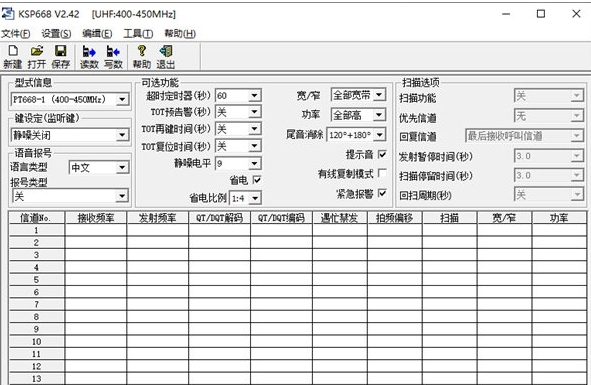Minimize the KSP668 window
Viewport: 591px width, 385px height.
tap(506, 14)
